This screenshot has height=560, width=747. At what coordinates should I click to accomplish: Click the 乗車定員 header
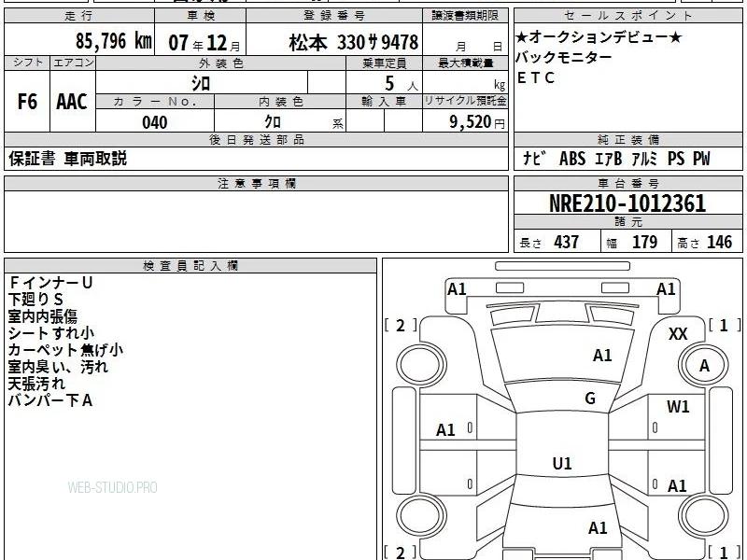coord(384,63)
